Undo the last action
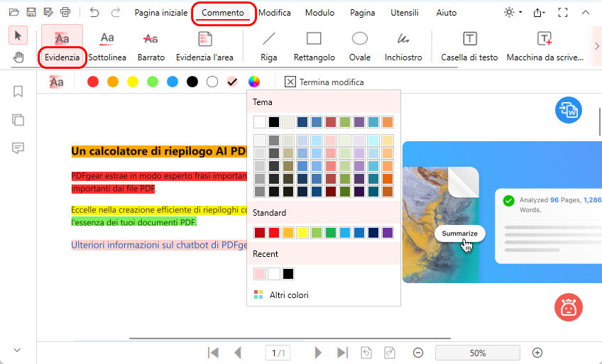This screenshot has width=602, height=364. [94, 13]
